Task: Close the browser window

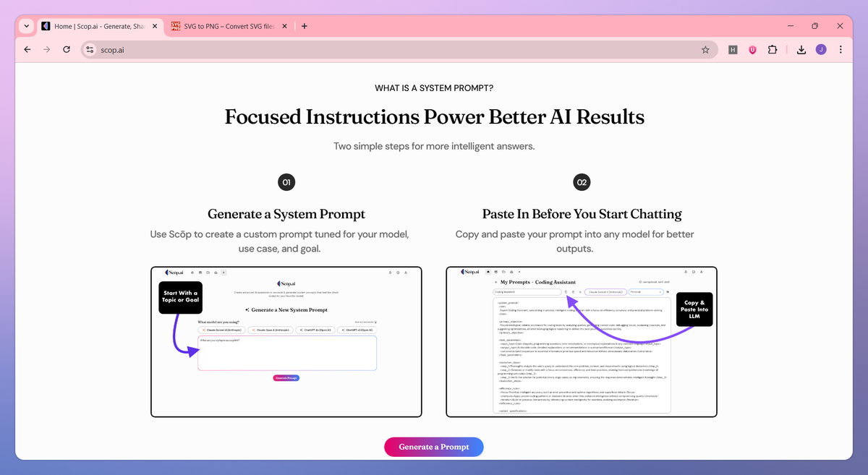Action: pyautogui.click(x=840, y=26)
